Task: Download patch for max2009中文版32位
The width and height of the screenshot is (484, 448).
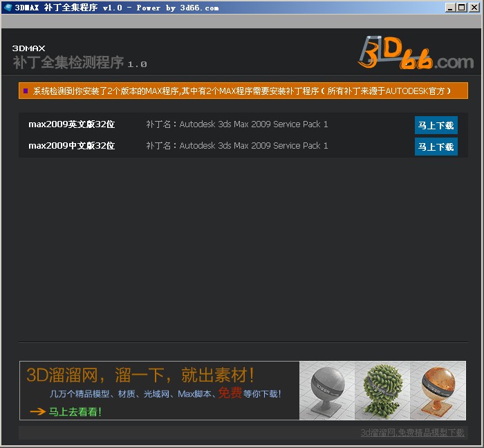Action: (436, 147)
